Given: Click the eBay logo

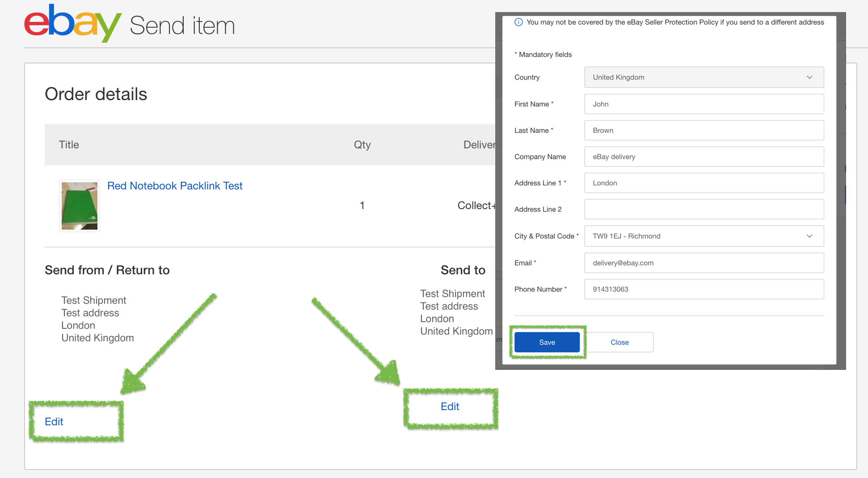Looking at the screenshot, I should click(73, 23).
